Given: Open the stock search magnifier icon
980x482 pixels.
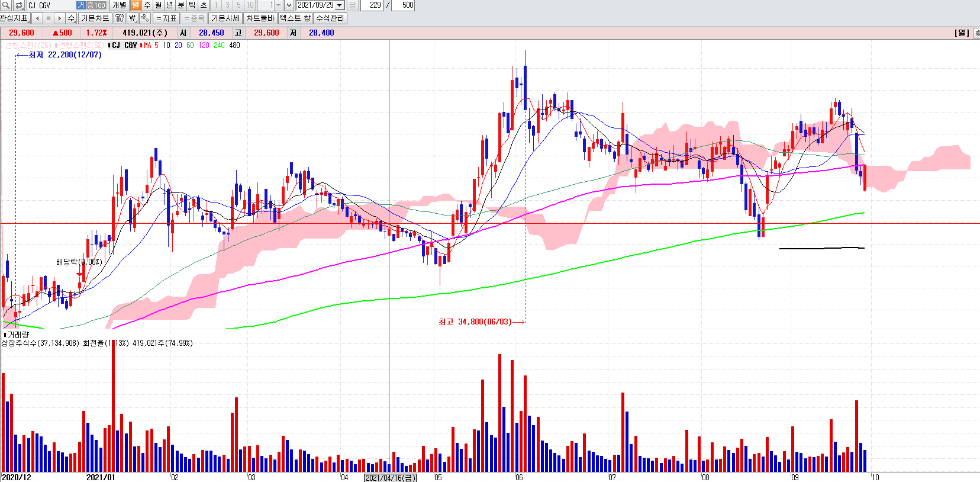Looking at the screenshot, I should pyautogui.click(x=6, y=5).
